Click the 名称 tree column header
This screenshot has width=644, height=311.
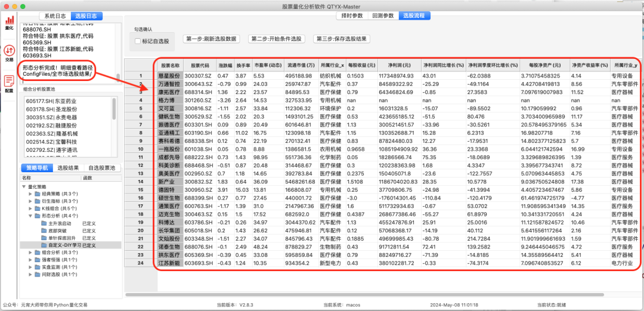(51, 178)
